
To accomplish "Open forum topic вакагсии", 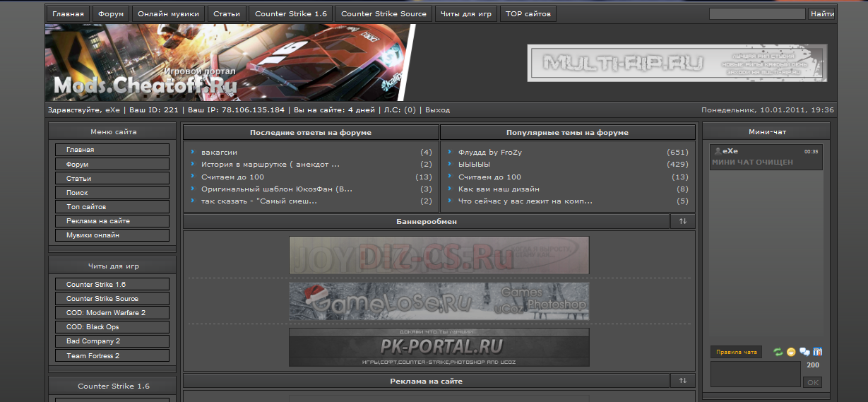I will (x=219, y=152).
